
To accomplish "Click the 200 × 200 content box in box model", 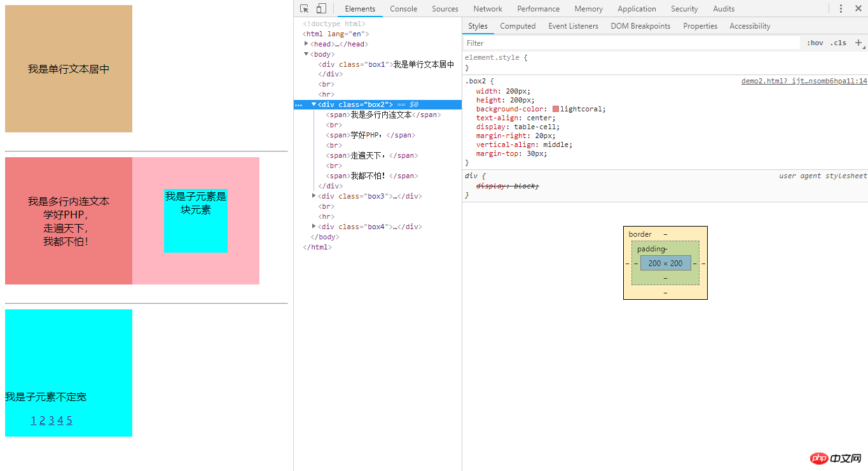I will tap(665, 263).
